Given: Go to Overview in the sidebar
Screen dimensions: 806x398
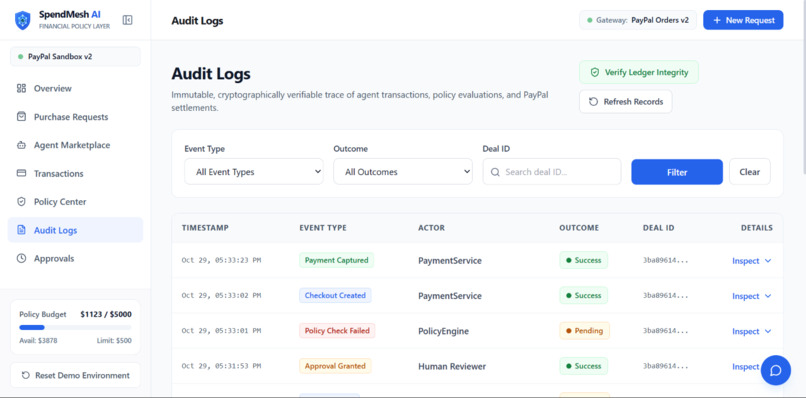Looking at the screenshot, I should pyautogui.click(x=75, y=88).
